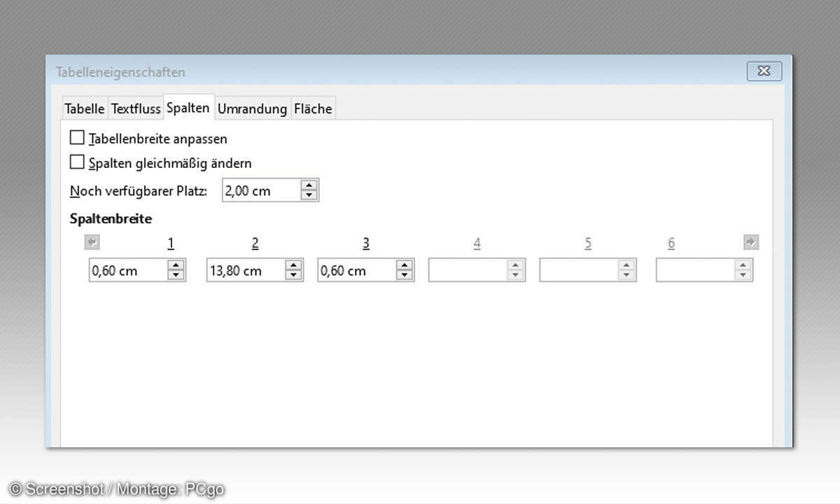Viewport: 840px width, 504px height.
Task: Increase column 2 width with up arrow
Action: pyautogui.click(x=294, y=265)
